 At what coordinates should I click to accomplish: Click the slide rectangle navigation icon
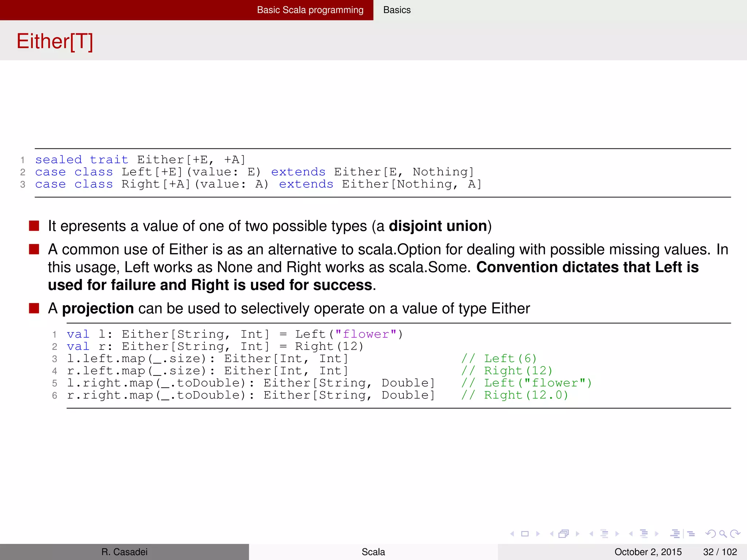[x=525, y=534]
